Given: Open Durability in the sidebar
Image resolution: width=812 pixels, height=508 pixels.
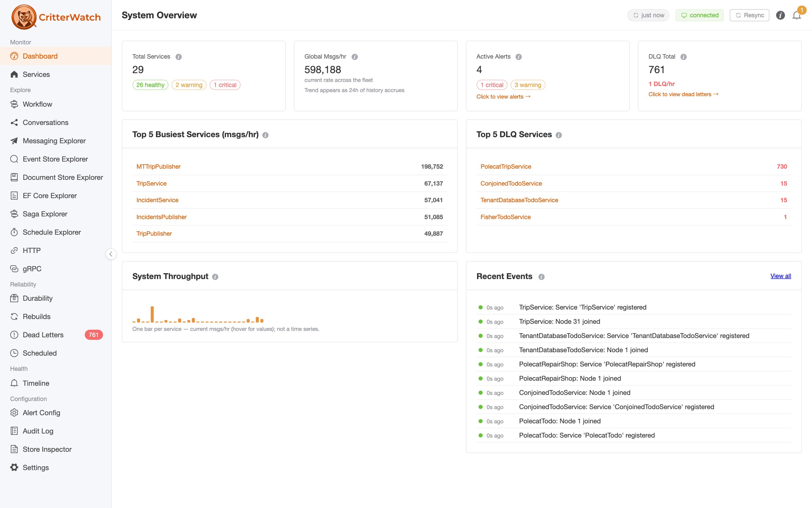Looking at the screenshot, I should point(56,298).
